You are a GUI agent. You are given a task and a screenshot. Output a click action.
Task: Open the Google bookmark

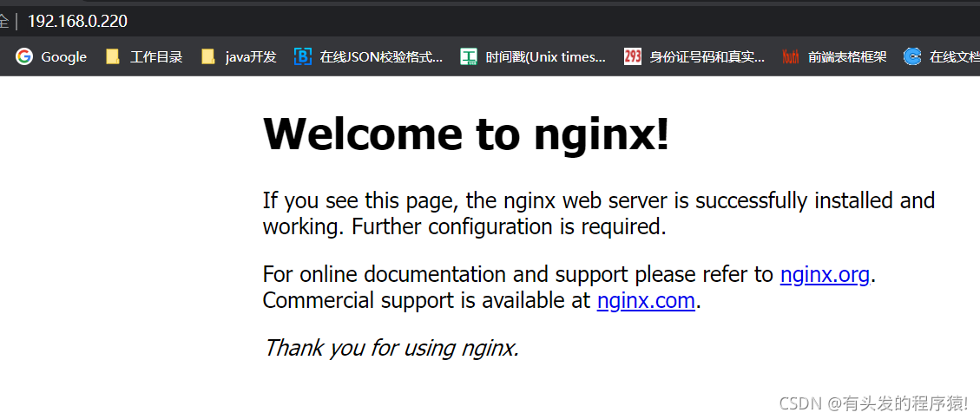(51, 57)
